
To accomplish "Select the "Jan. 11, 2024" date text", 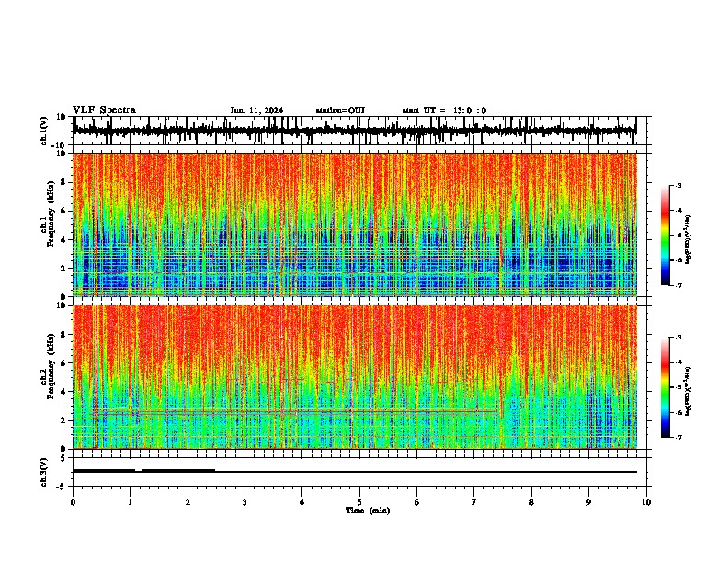I will pyautogui.click(x=256, y=110).
